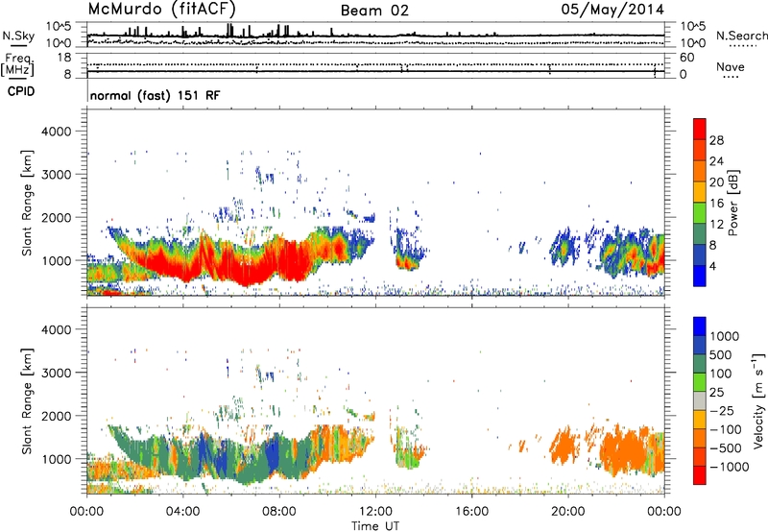Click the '-1000' velocity color bar value
Screen dimensions: 768x532
(730, 467)
